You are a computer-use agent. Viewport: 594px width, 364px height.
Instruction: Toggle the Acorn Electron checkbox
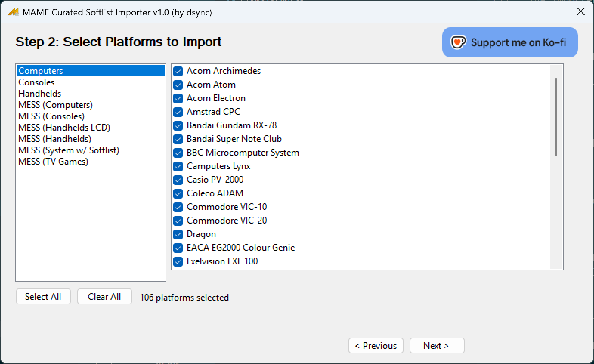tap(178, 99)
